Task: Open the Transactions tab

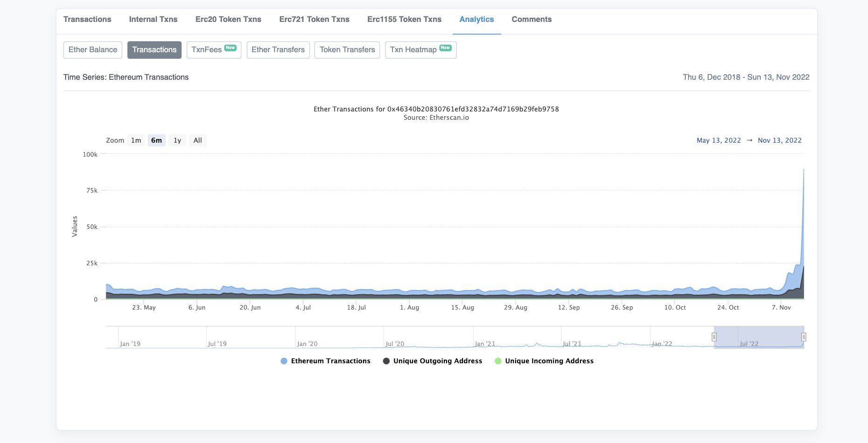Action: point(87,19)
